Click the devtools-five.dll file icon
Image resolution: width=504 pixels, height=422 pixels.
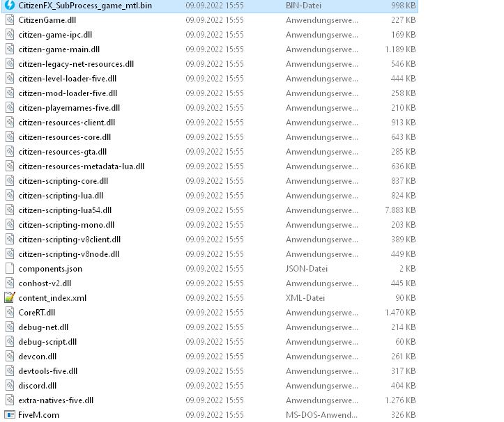click(10, 370)
